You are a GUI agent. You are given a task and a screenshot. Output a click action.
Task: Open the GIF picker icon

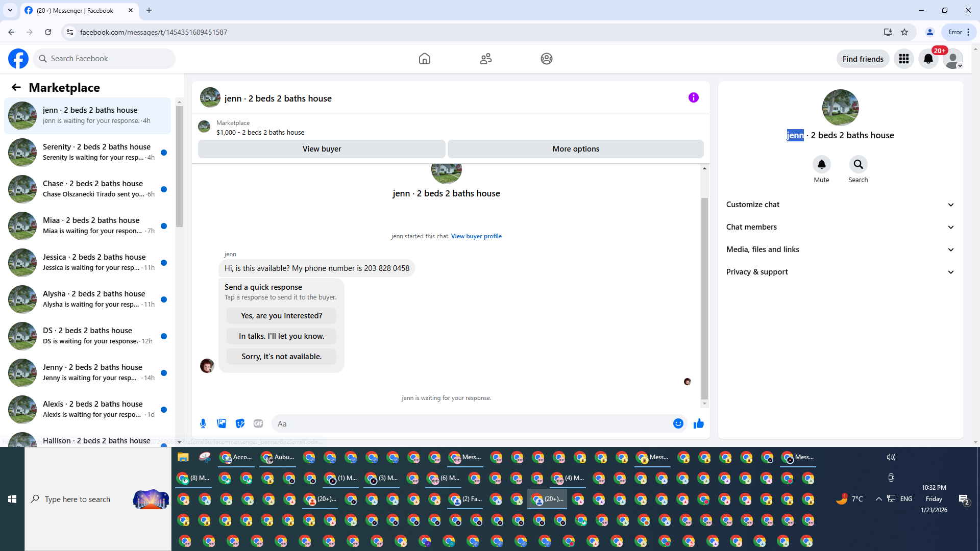pyautogui.click(x=258, y=423)
